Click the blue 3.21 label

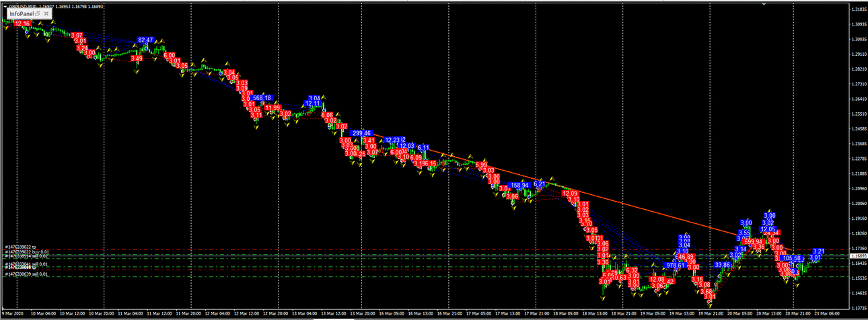pyautogui.click(x=819, y=251)
